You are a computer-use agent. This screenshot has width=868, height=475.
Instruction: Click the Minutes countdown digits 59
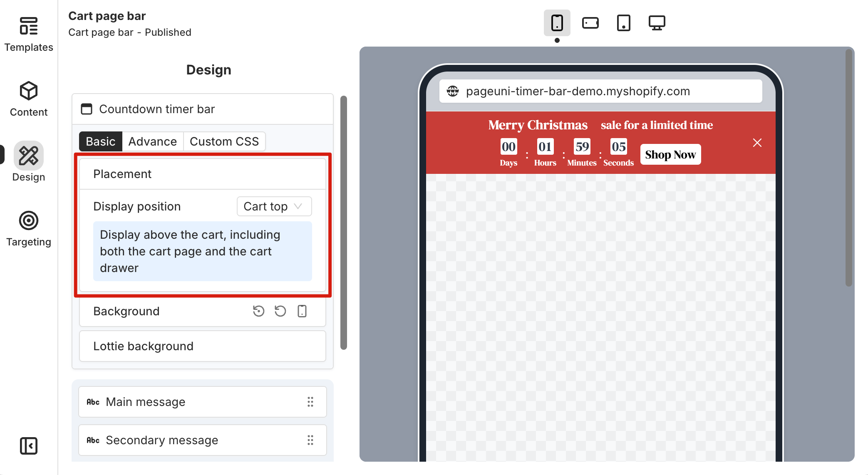(582, 146)
